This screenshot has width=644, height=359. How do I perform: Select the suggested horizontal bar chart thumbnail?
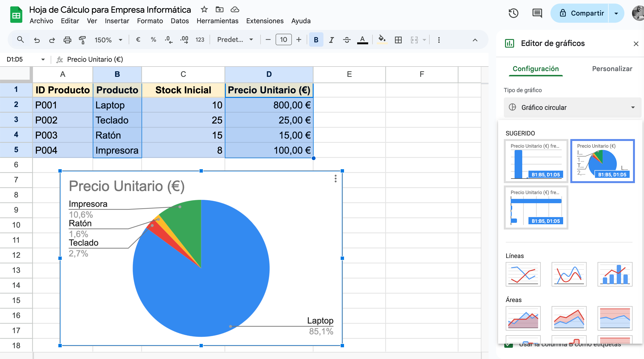[536, 207]
